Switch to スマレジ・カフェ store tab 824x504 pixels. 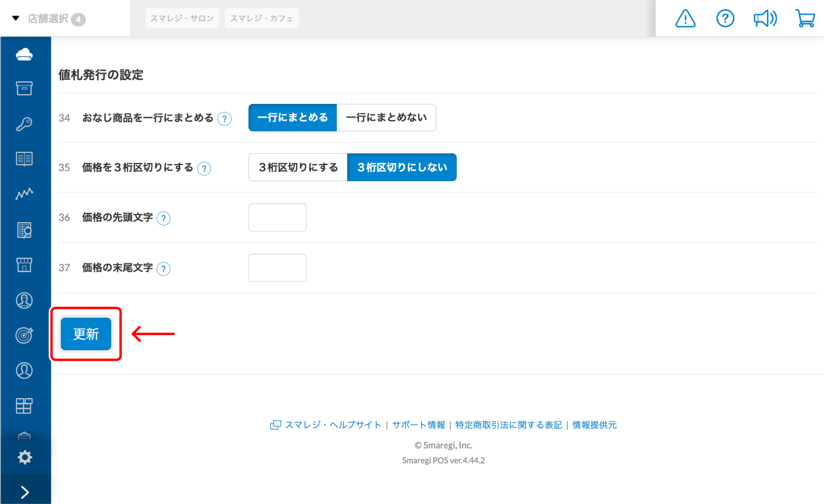coord(262,18)
